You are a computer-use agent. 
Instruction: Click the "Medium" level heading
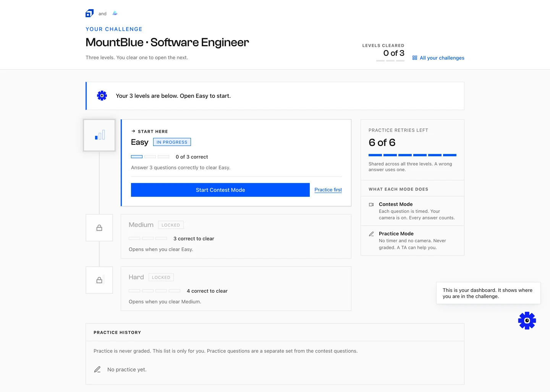point(141,225)
